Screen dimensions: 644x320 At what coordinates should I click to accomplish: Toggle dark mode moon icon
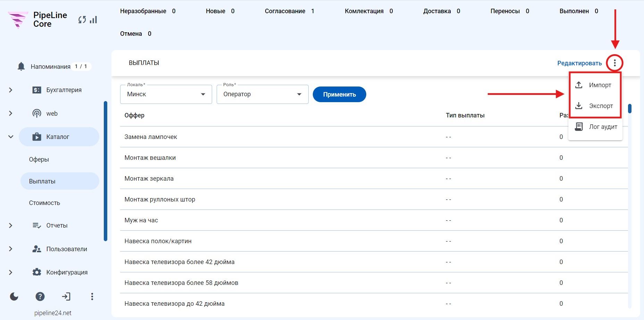(14, 296)
